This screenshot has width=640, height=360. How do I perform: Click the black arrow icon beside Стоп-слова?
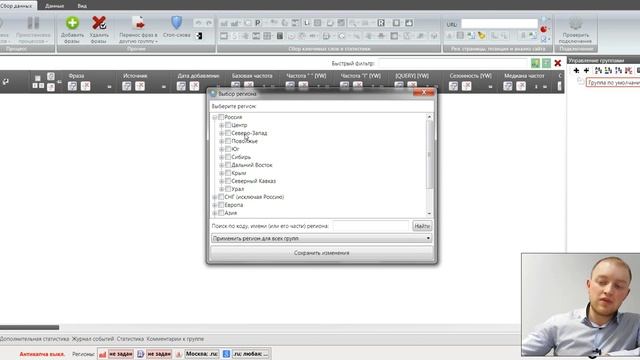pos(199,36)
